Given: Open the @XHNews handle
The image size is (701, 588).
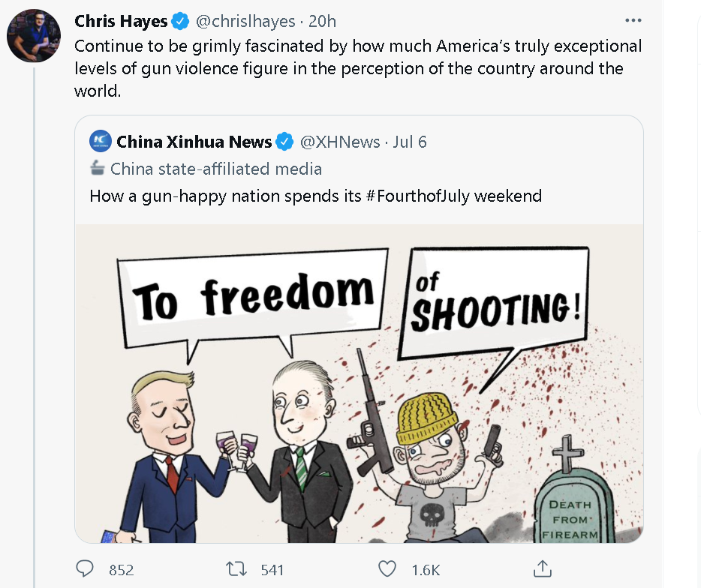Looking at the screenshot, I should point(340,141).
